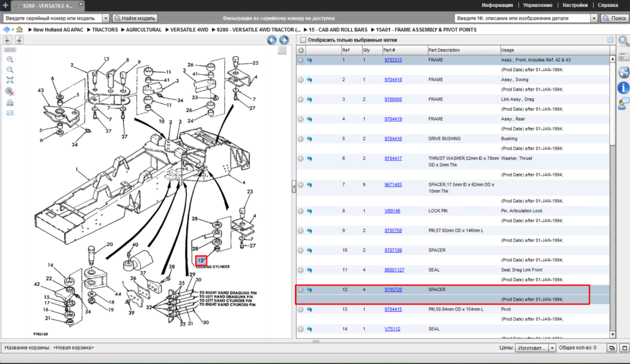
Task: Open part number link V69146
Action: tap(392, 211)
